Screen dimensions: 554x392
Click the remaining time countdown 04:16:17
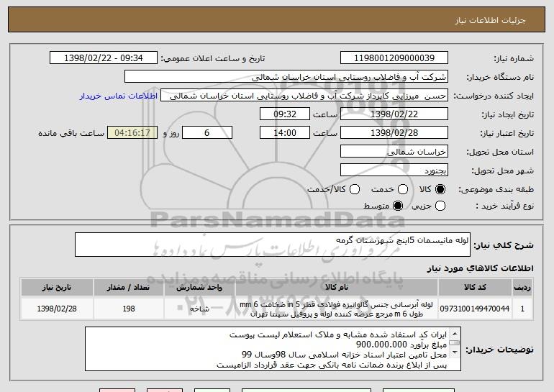132,133
